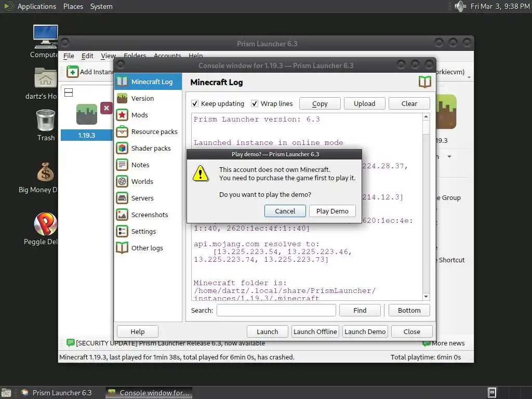Click the console window Close button
532x399 pixels.
click(412, 331)
